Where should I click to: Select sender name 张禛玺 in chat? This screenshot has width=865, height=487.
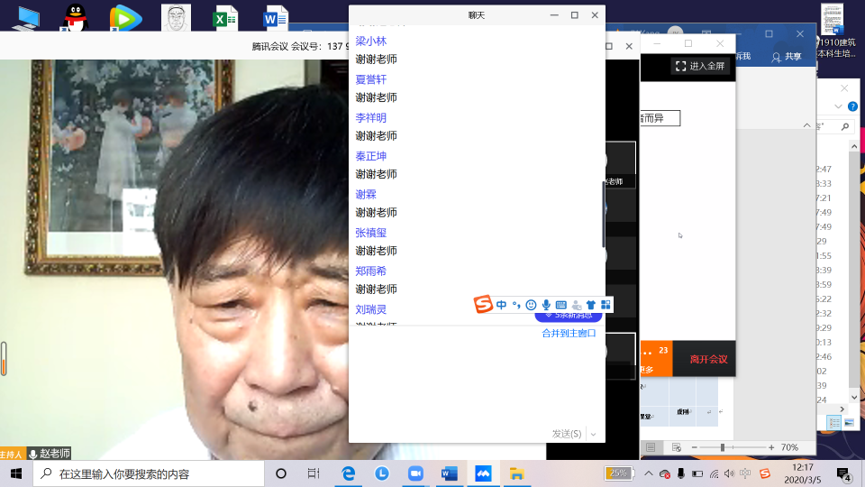tap(371, 233)
